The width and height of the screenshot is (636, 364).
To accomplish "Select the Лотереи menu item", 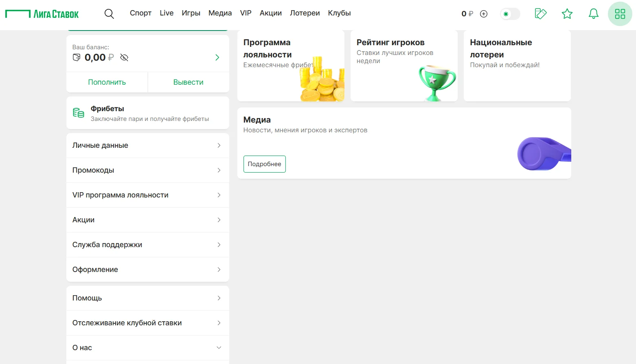I will click(305, 13).
